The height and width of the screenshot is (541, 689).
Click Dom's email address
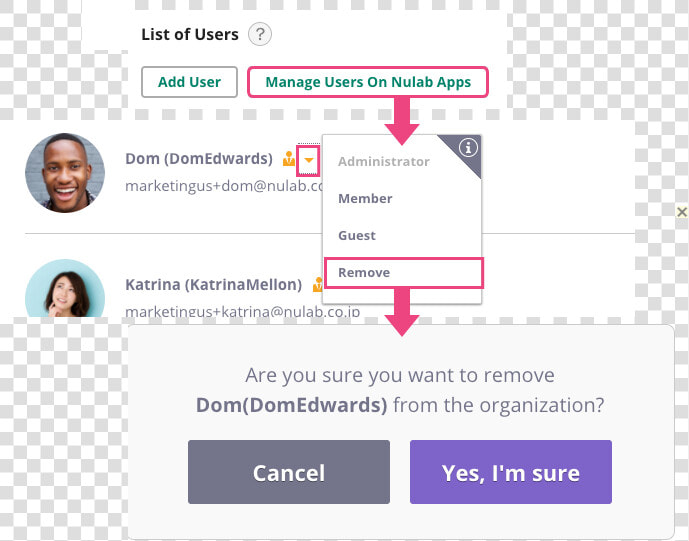coord(225,186)
